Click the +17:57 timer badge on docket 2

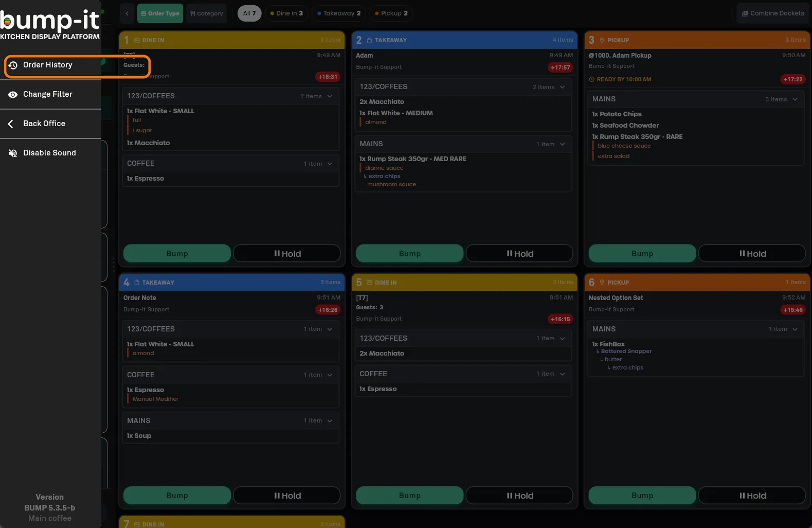(560, 67)
